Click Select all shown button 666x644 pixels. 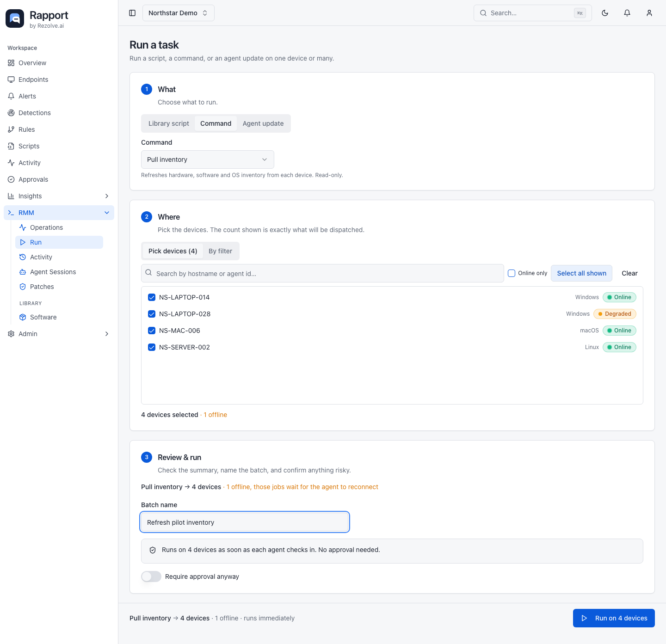pyautogui.click(x=582, y=273)
